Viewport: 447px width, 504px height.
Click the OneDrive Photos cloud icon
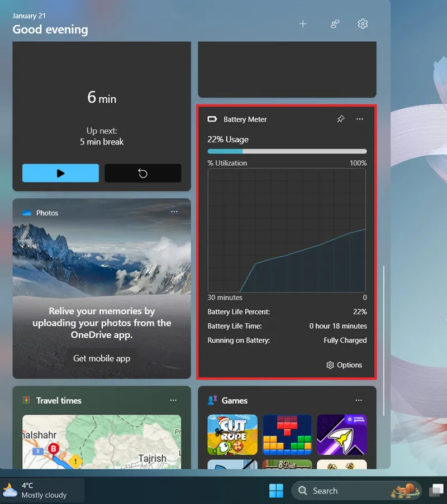point(27,213)
